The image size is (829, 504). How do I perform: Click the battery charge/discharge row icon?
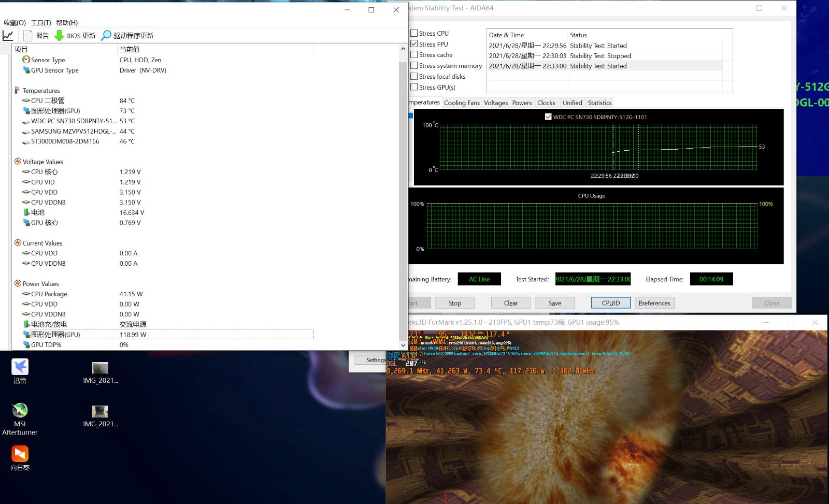point(26,324)
